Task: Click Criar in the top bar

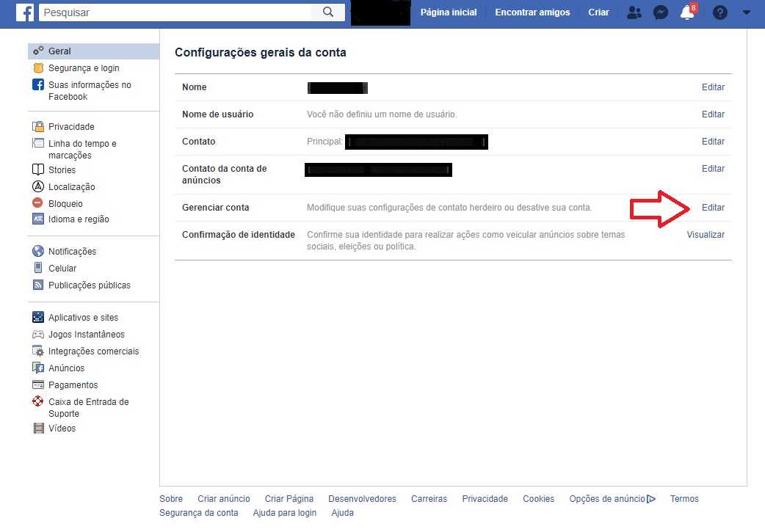Action: pos(598,12)
